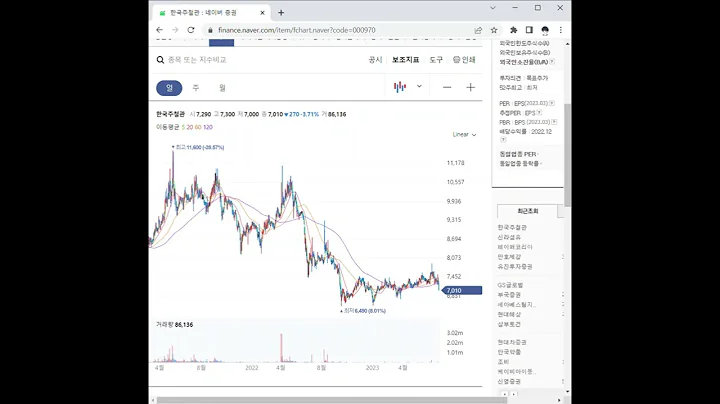Image resolution: width=720 pixels, height=404 pixels.
Task: Click the browser address bar URL
Action: 297,30
